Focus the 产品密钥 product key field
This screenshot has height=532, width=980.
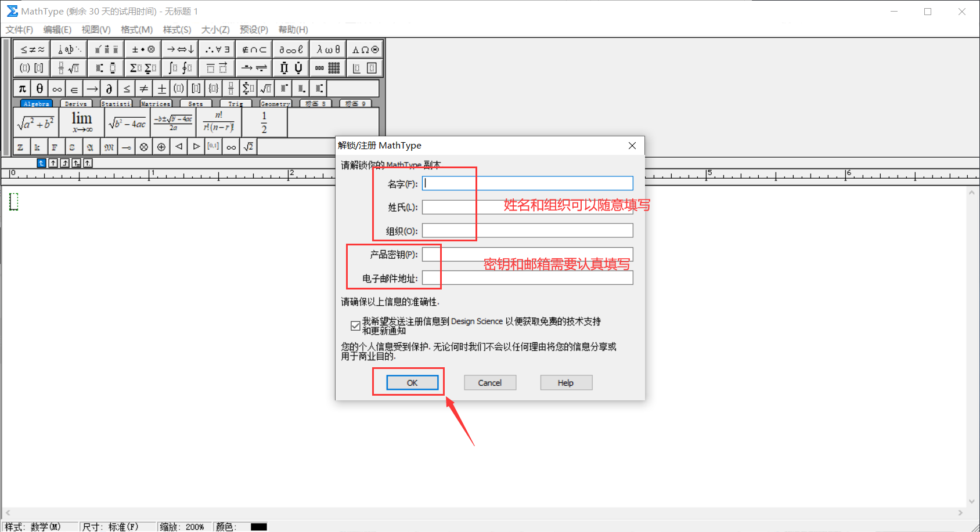click(x=527, y=255)
